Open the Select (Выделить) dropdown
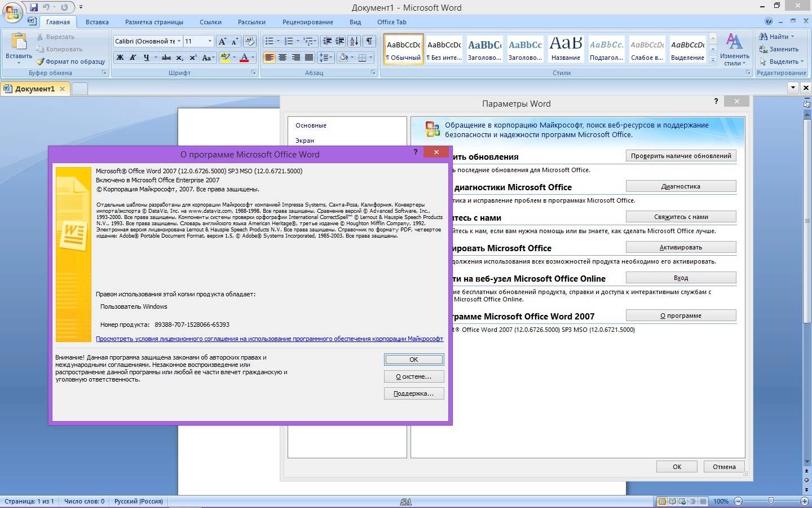The height and width of the screenshot is (508, 812). [782, 62]
